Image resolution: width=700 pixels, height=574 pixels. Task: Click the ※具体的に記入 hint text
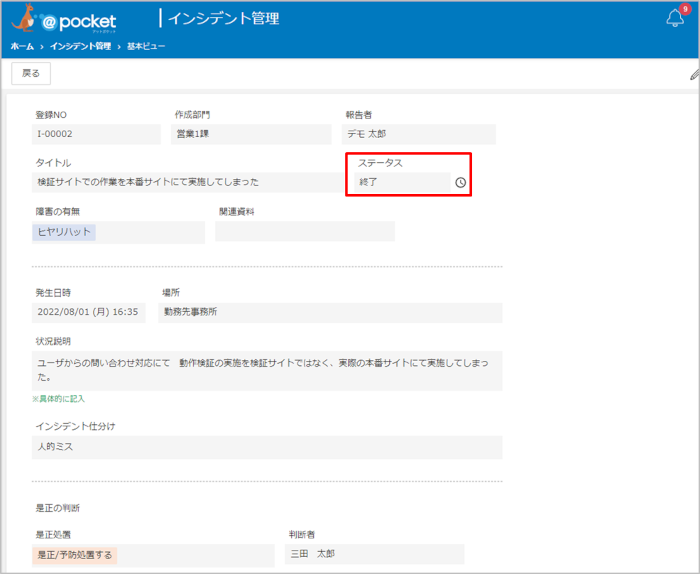tap(58, 399)
